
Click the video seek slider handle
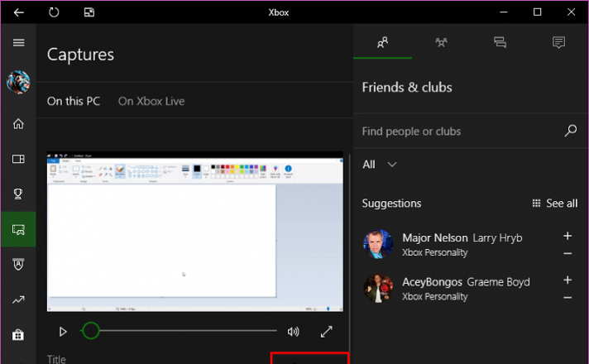(90, 331)
